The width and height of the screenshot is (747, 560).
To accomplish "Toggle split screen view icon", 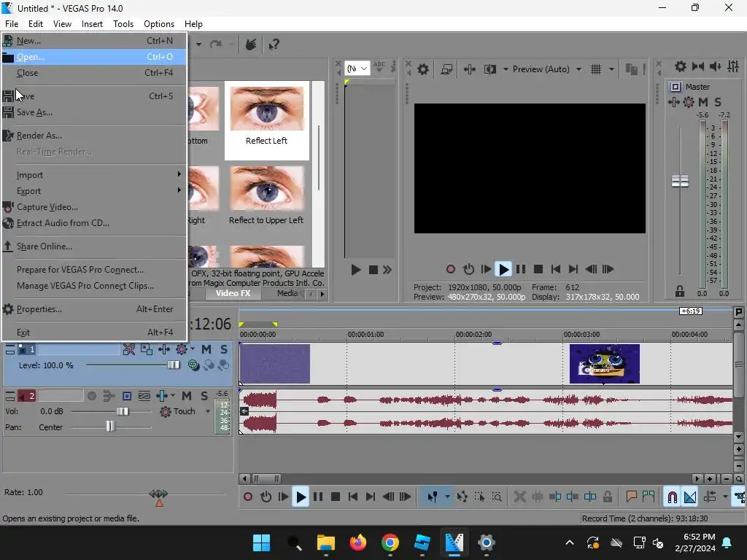I will tap(489, 69).
